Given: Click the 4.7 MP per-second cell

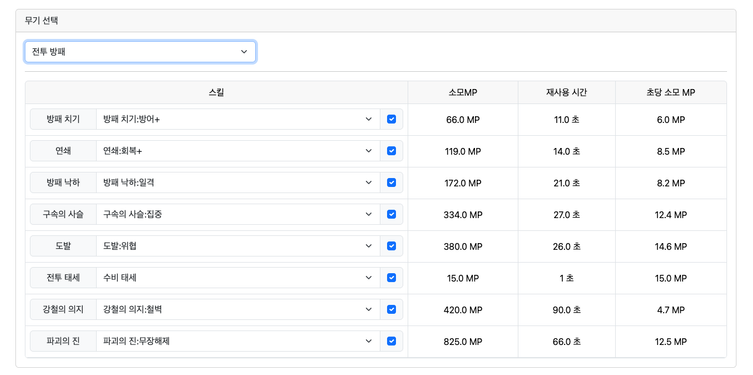Looking at the screenshot, I should tap(671, 310).
